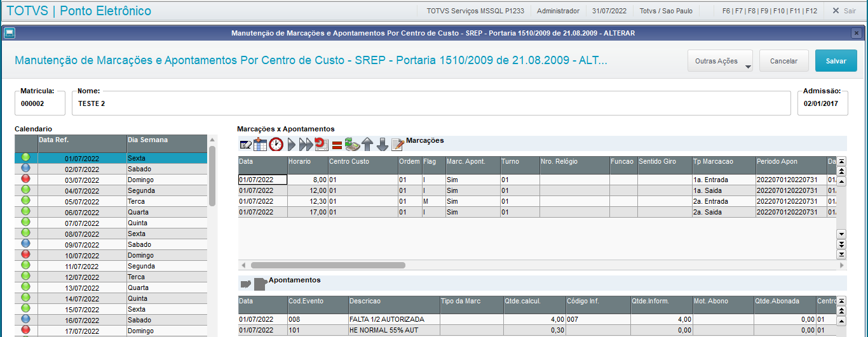The height and width of the screenshot is (337, 868).
Task: Click the 12,30 Horario cell
Action: 308,201
